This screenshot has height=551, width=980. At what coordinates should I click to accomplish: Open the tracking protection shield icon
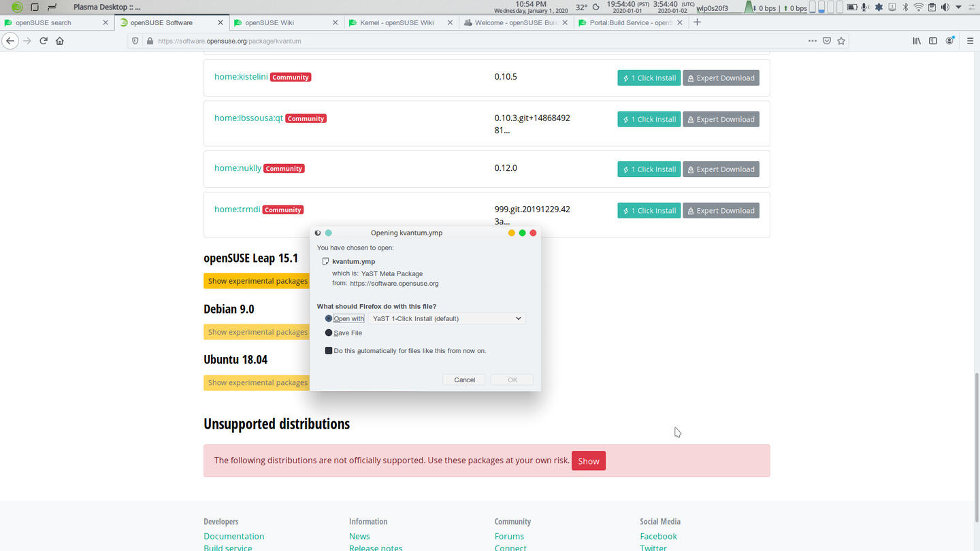coord(135,41)
